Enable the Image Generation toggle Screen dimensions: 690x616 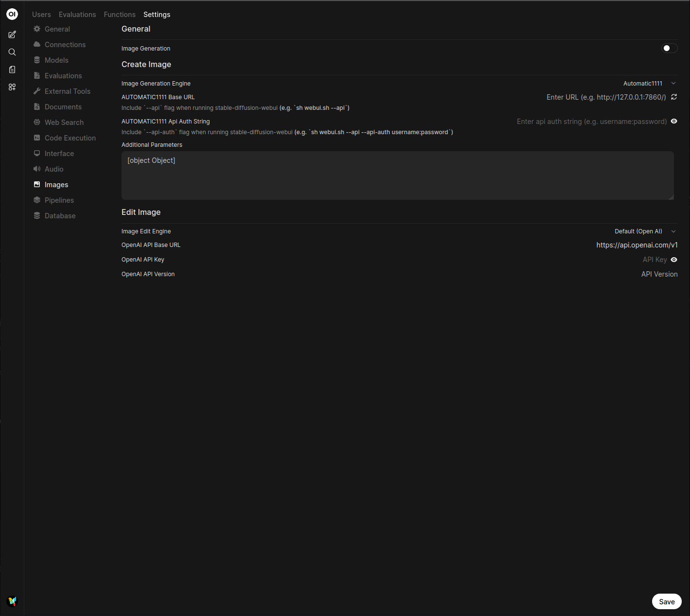(669, 48)
